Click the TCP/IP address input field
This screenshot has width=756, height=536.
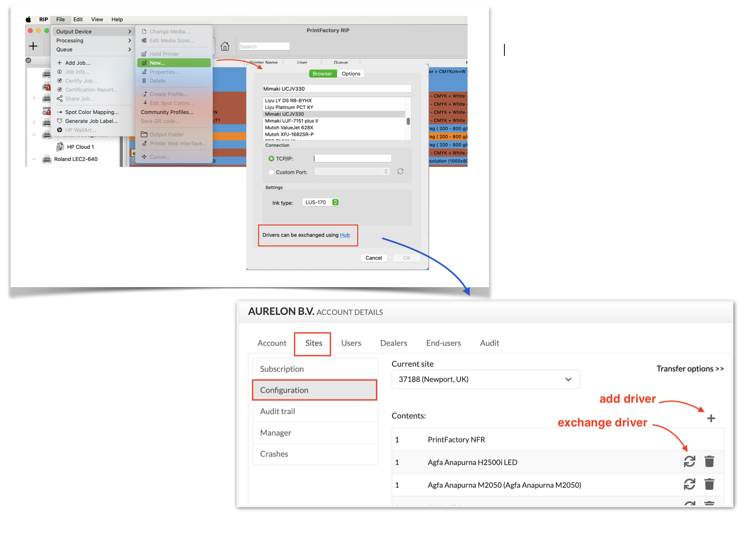352,158
